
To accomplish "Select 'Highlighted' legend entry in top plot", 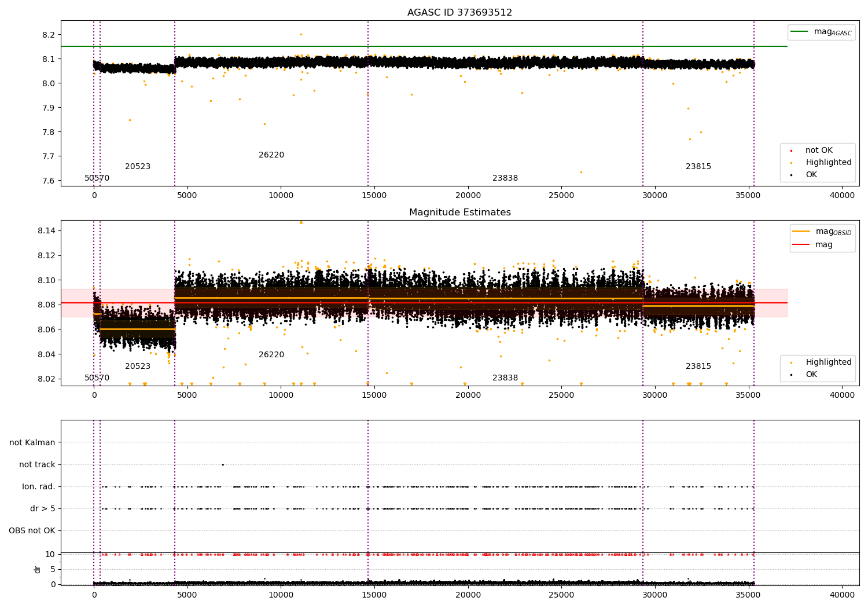I will tap(829, 163).
